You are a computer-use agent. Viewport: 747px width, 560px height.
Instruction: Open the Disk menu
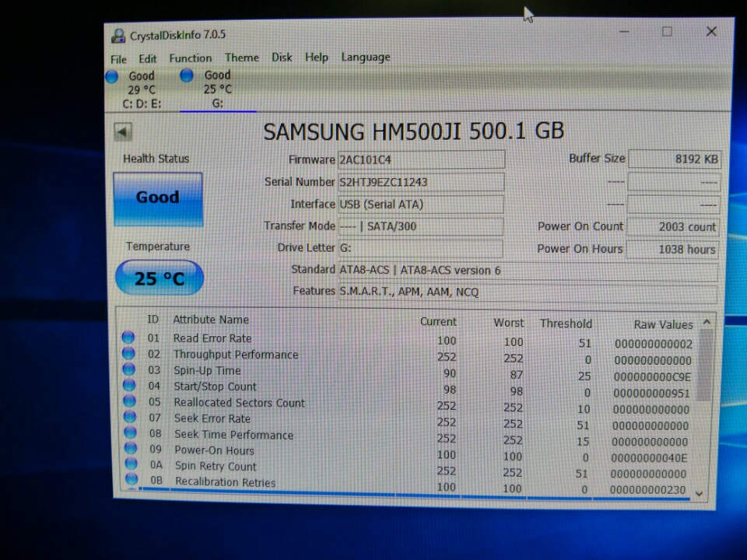pos(282,58)
